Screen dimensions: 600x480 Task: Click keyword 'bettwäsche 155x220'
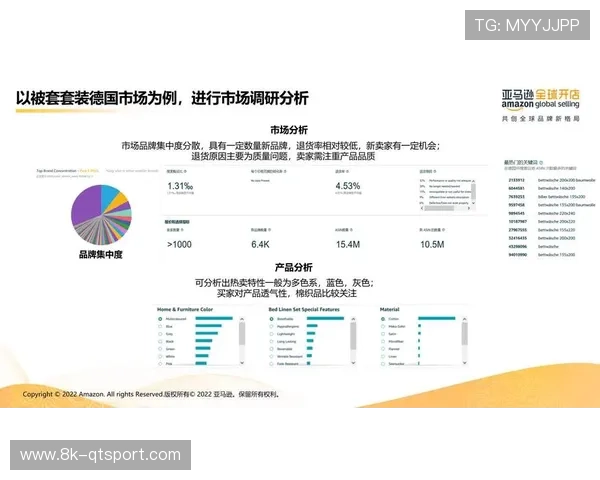556,230
